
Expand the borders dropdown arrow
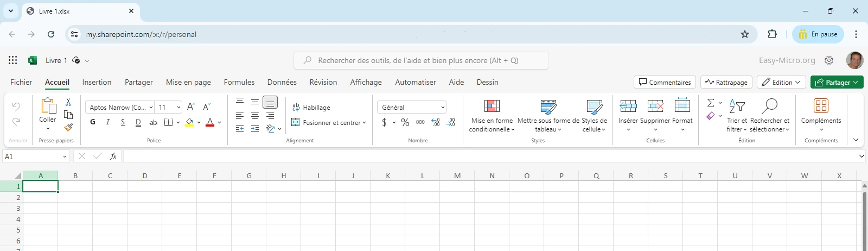coord(178,123)
